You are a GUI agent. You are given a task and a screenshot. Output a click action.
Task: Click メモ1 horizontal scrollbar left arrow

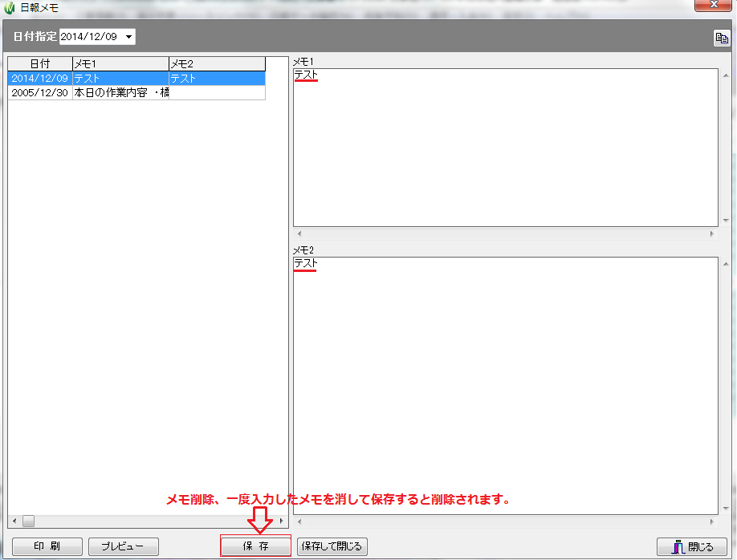pyautogui.click(x=299, y=233)
